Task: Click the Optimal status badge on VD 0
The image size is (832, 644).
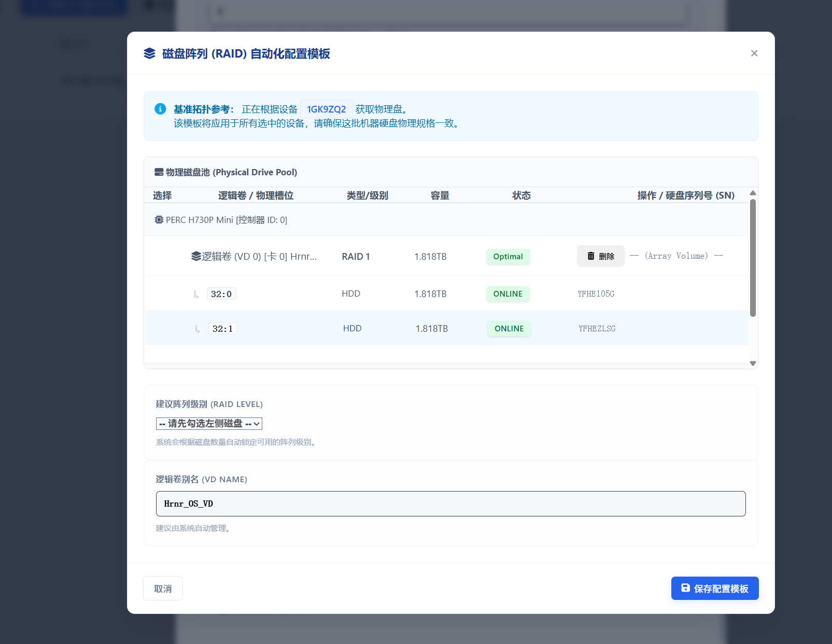Action: [507, 256]
